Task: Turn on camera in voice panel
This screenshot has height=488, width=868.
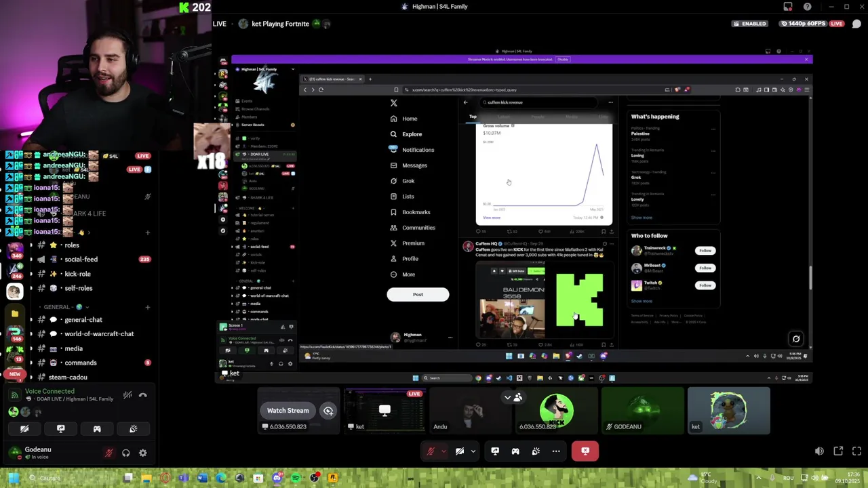Action: [x=24, y=428]
